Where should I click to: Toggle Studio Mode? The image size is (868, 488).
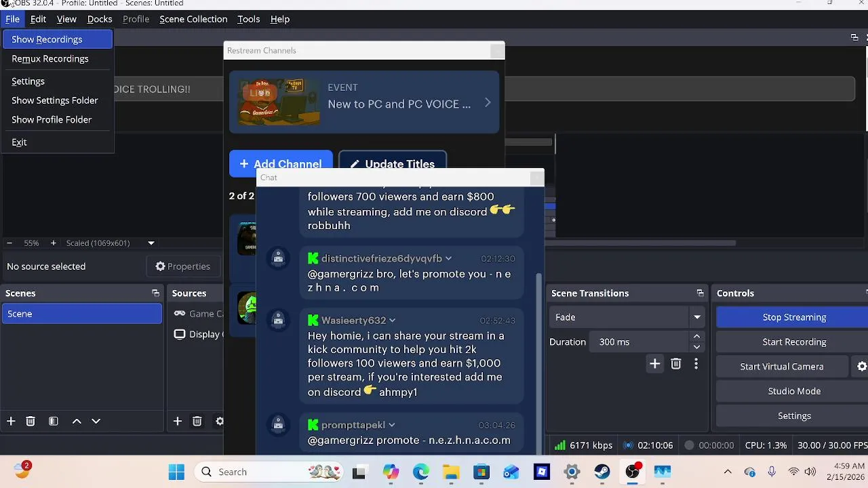[x=792, y=391]
